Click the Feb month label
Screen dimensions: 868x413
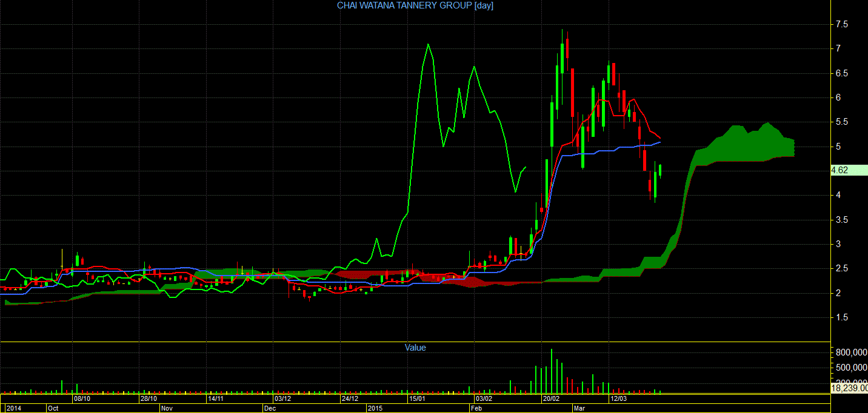pos(478,408)
